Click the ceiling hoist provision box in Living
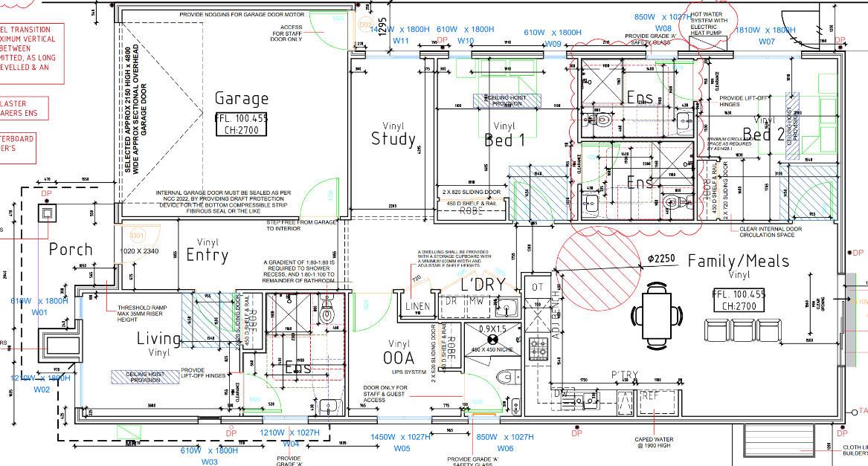 click(145, 377)
